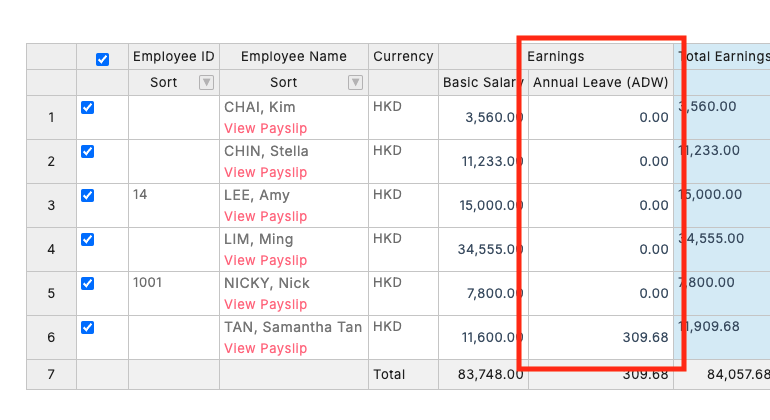The width and height of the screenshot is (770, 420).
Task: Click the Basic Salary column header
Action: click(483, 83)
